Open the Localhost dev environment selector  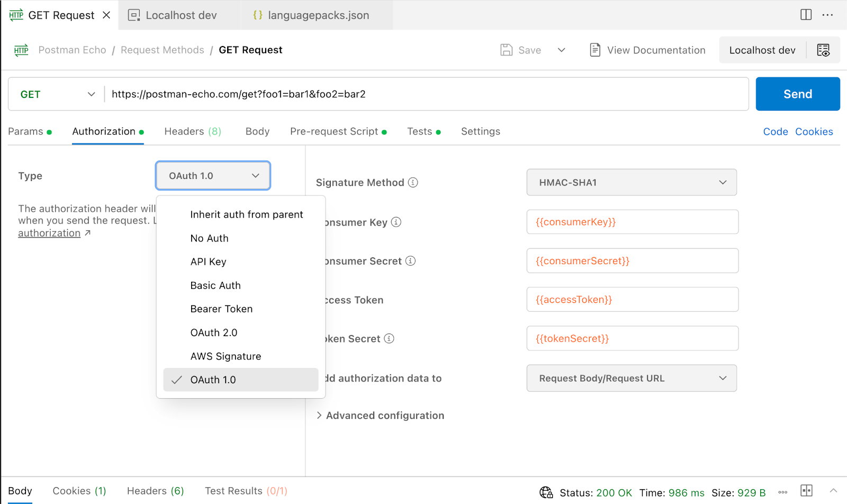(762, 50)
